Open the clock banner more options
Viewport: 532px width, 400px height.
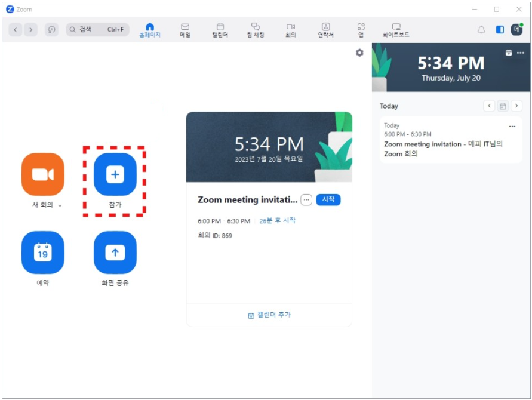521,53
